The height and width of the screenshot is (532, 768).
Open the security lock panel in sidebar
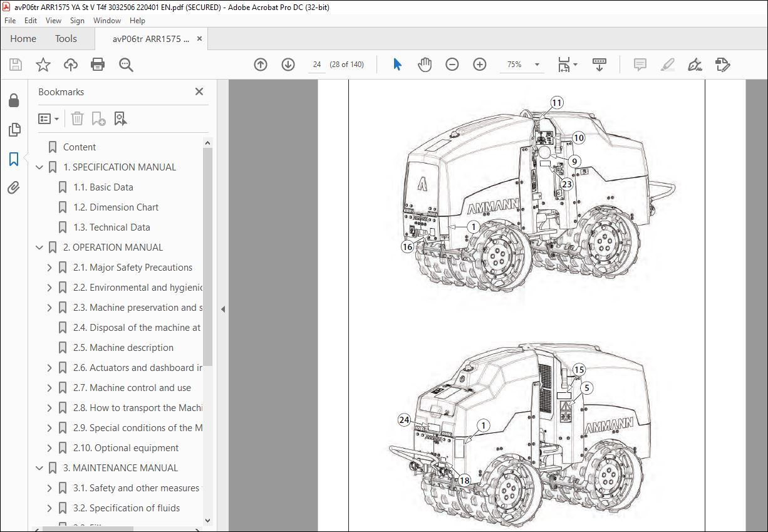pos(14,100)
